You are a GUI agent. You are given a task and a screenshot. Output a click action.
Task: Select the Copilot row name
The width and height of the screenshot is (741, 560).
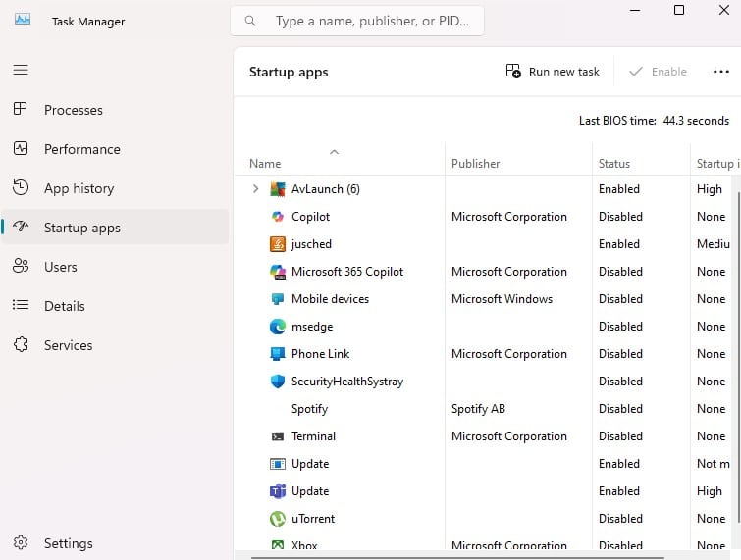[310, 217]
